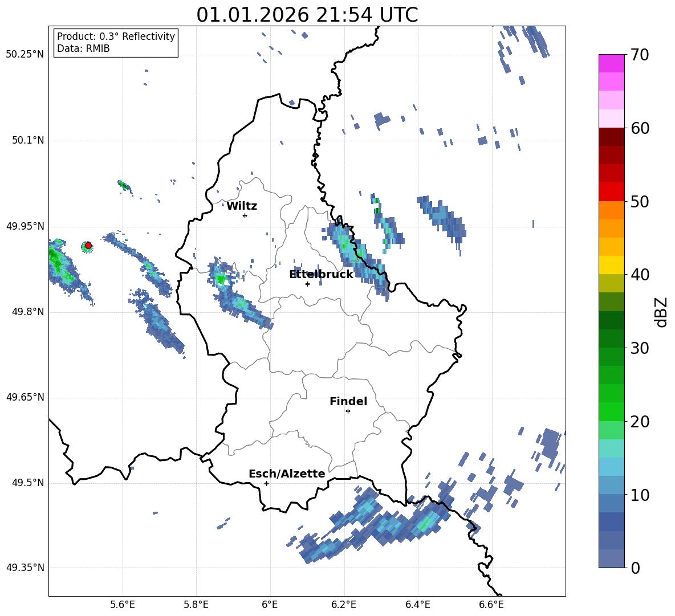675x616 pixels.
Task: Click the green 20 dBZ colorbar segment
Action: [612, 411]
